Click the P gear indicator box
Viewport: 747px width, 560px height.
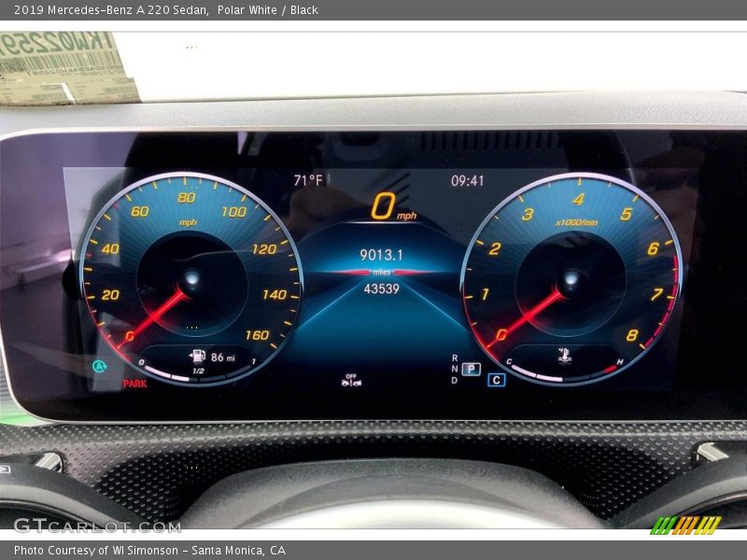coord(472,369)
